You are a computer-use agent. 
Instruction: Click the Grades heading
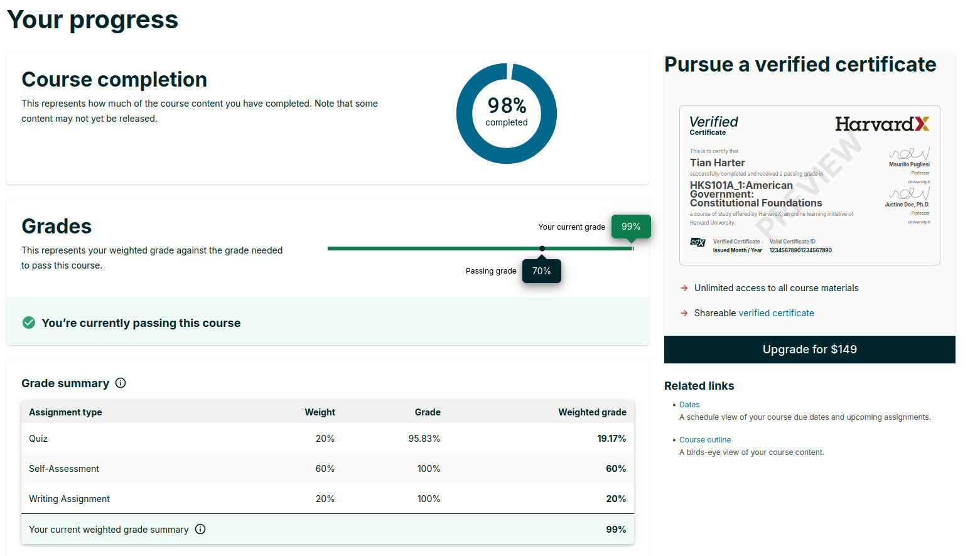pyautogui.click(x=57, y=227)
